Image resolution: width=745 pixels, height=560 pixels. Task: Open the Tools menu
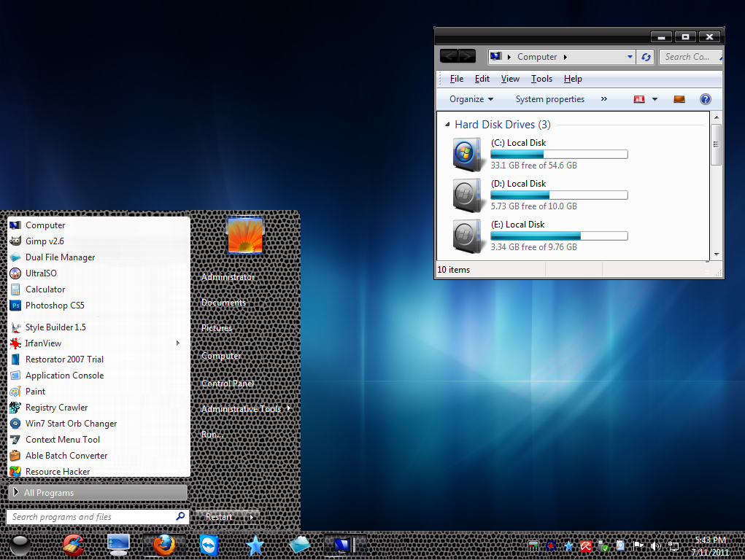click(541, 79)
